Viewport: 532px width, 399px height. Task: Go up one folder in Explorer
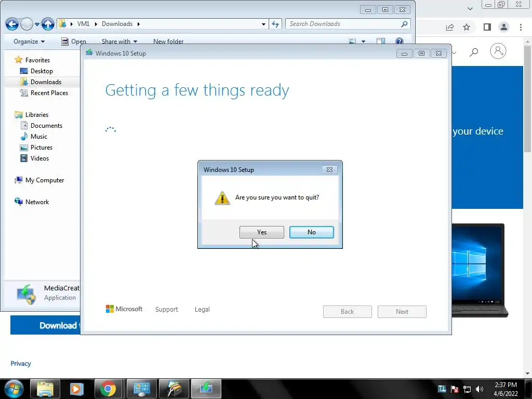coord(48,24)
